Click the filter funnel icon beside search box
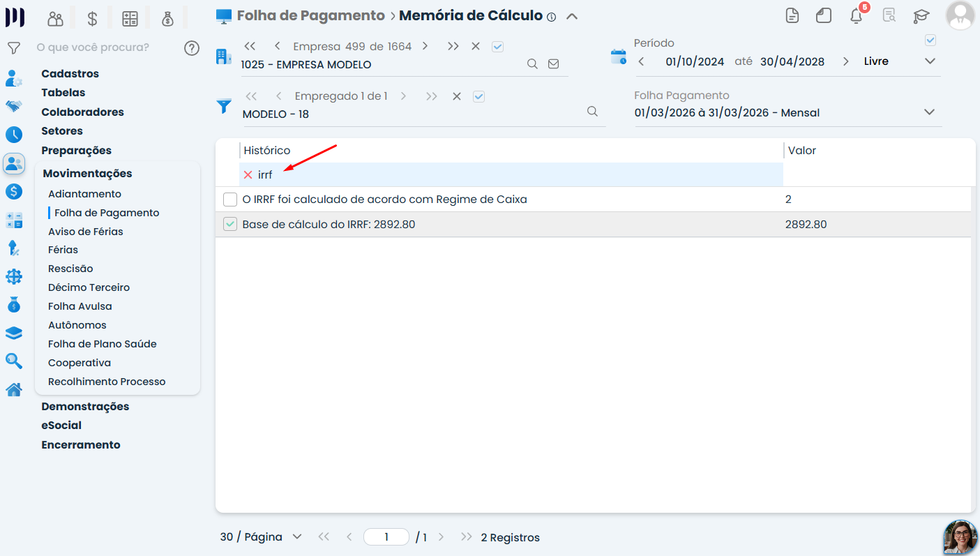Viewport: 980px width, 556px height. (13, 48)
